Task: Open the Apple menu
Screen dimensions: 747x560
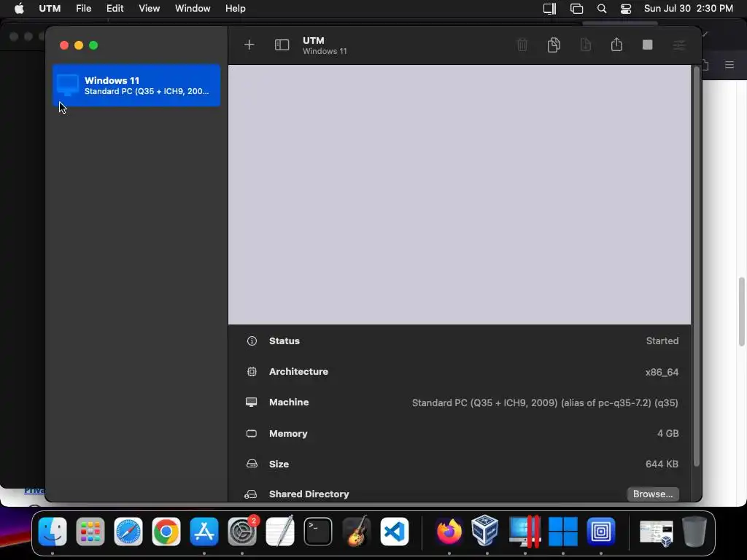Action: pyautogui.click(x=19, y=9)
